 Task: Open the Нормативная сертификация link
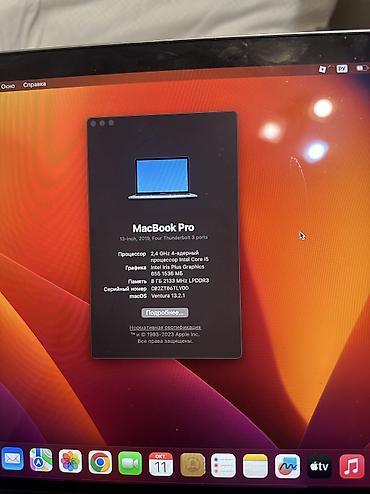click(x=165, y=327)
